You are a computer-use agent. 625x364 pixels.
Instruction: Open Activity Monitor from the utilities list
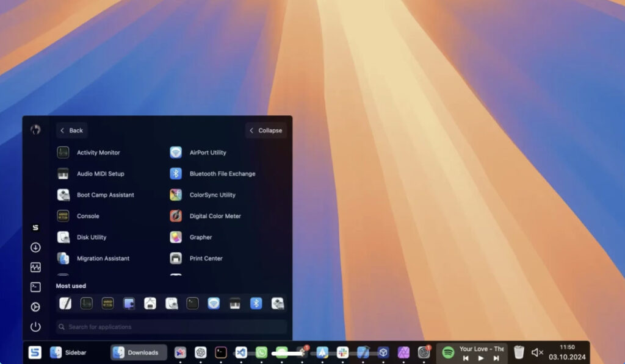pos(89,152)
